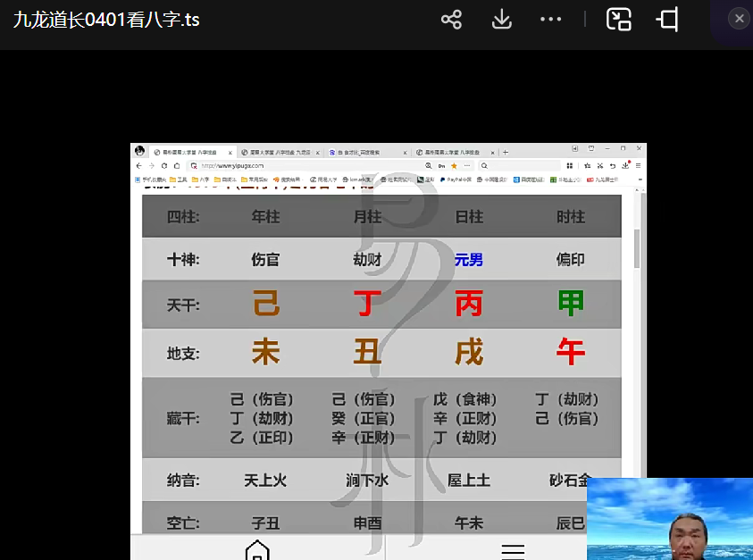Close the video viewer

tap(739, 19)
